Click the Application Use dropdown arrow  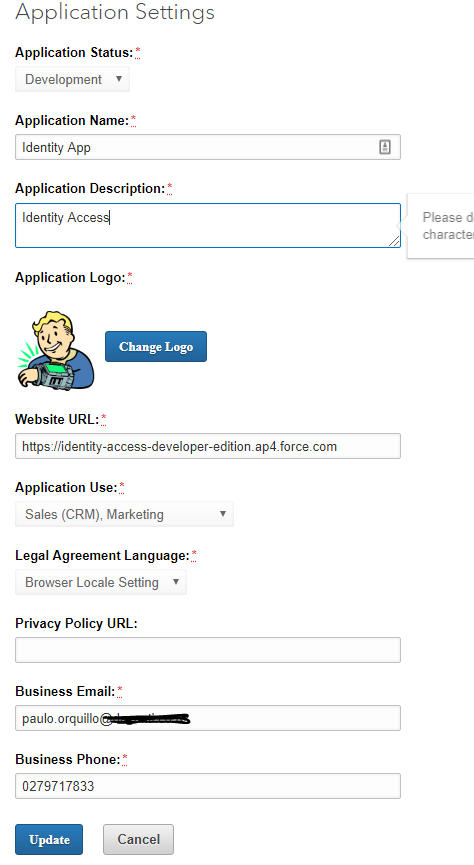pos(223,514)
